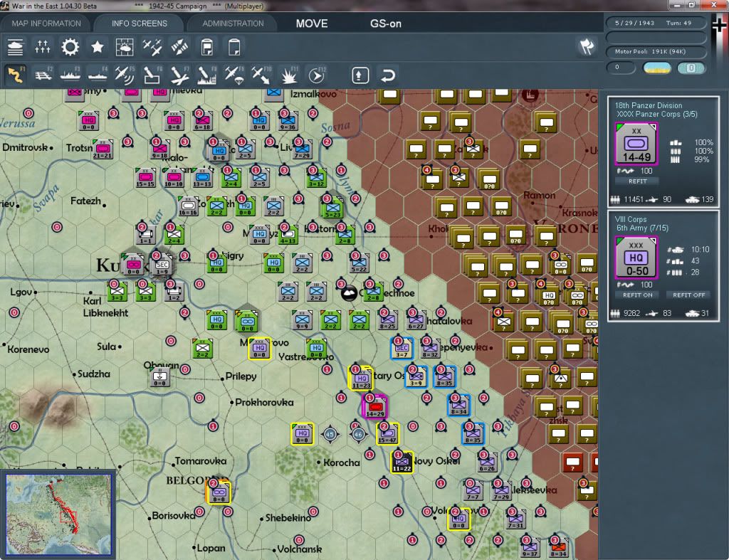Select the 15=47 unit counter on the map
Viewport: 729px width, 560px height.
pyautogui.click(x=387, y=433)
